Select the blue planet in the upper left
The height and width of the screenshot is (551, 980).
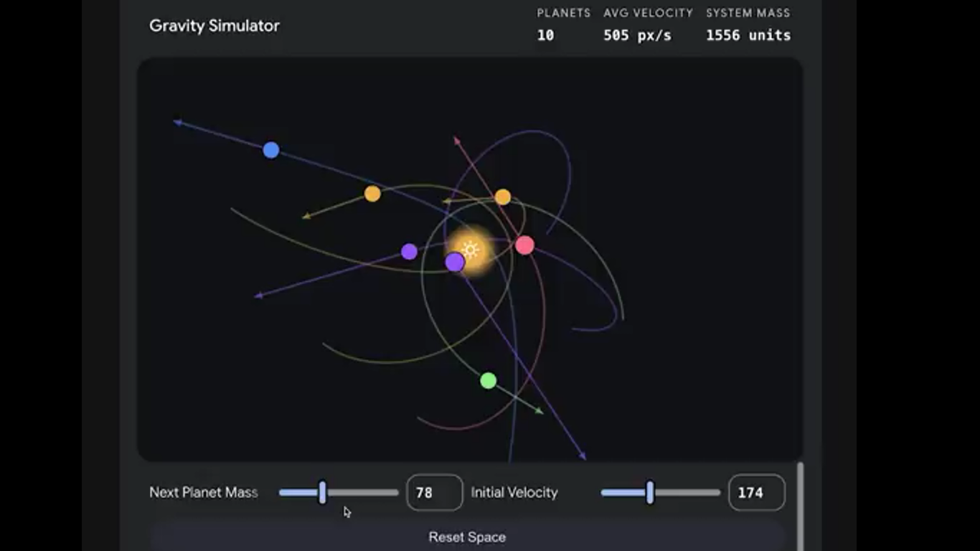[x=270, y=150]
